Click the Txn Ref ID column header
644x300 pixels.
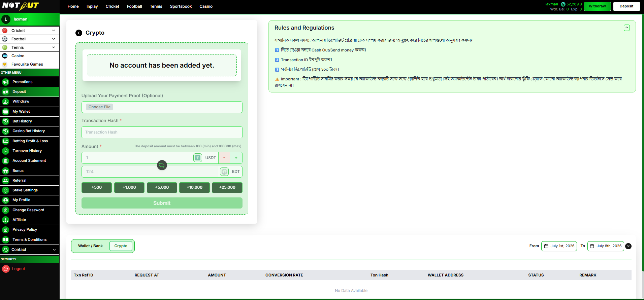coord(84,275)
